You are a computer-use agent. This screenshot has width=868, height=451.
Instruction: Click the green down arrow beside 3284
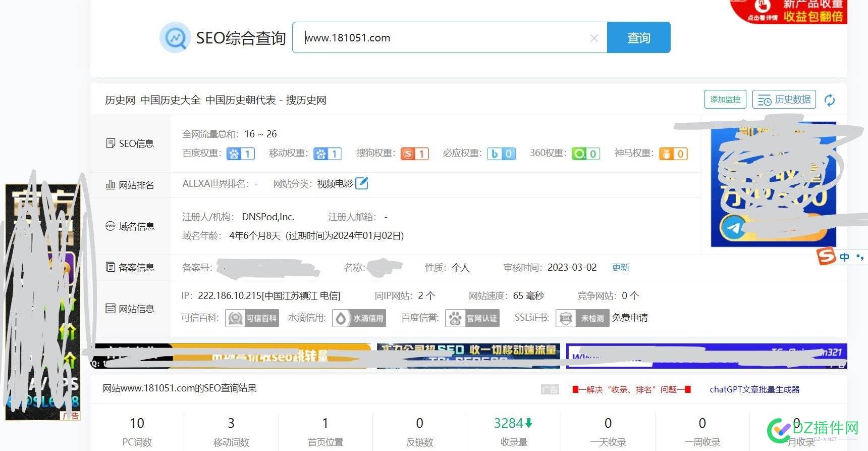[x=529, y=423]
